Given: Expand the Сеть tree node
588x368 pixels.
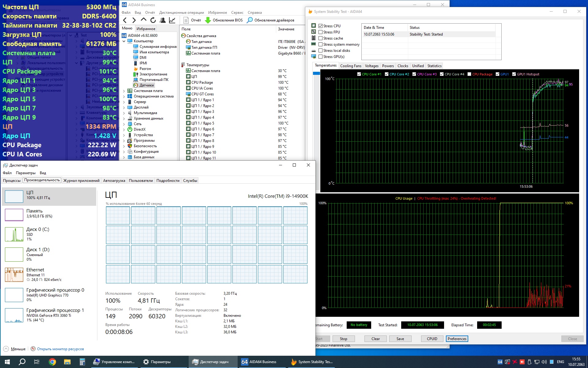Looking at the screenshot, I should point(124,124).
